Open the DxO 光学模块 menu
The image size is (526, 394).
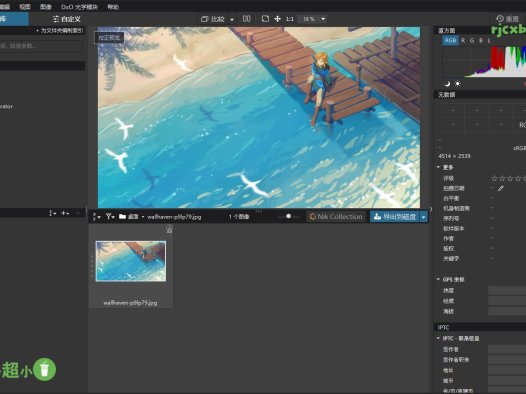point(79,7)
